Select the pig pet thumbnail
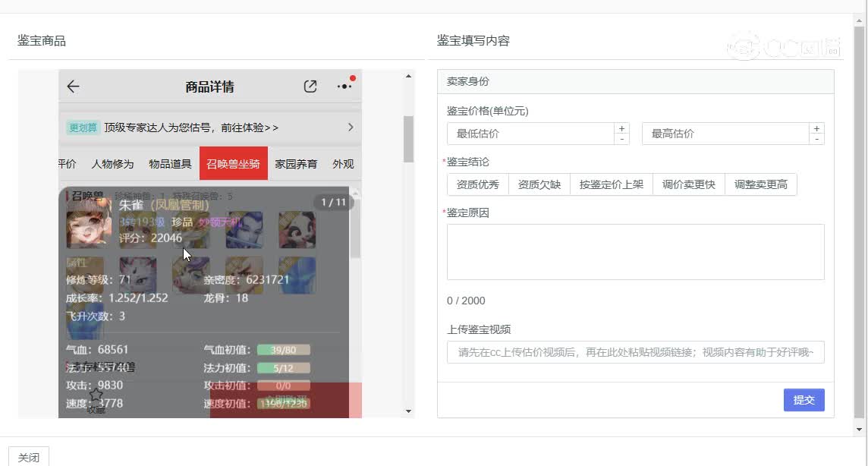Screen dimensions: 868x466 191,275
